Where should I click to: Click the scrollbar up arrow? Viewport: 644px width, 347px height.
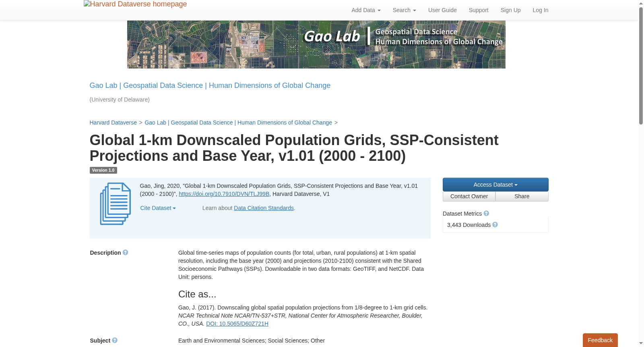click(641, 3)
